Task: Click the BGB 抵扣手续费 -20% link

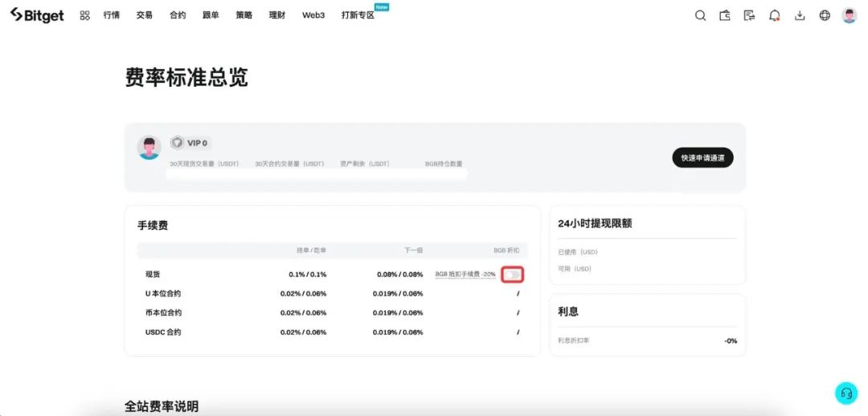Action: tap(465, 275)
